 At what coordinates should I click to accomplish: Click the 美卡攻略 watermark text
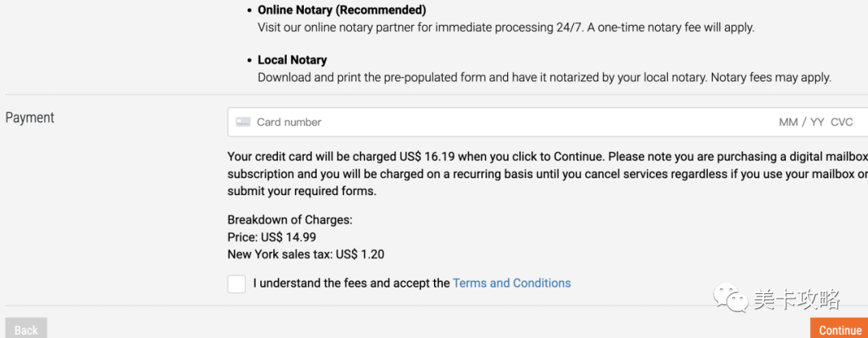(x=797, y=300)
